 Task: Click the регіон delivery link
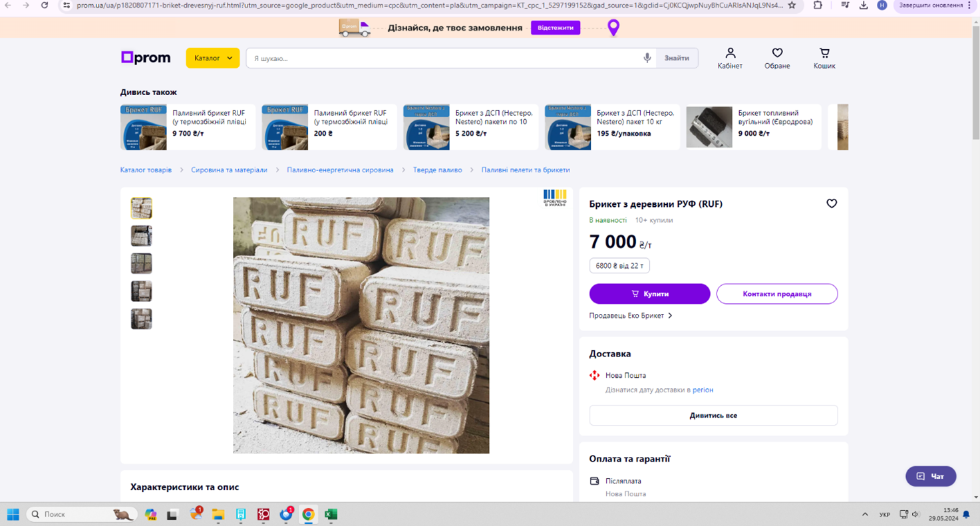tap(703, 390)
